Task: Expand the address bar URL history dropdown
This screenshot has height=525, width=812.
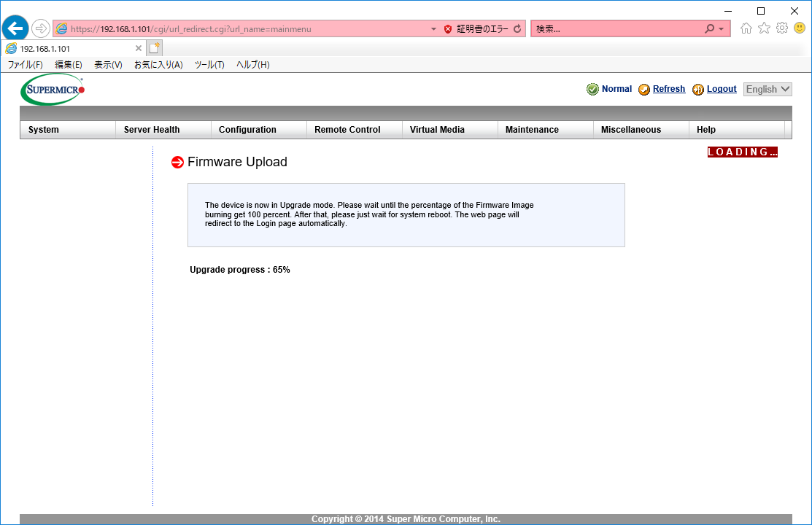Action: click(433, 29)
